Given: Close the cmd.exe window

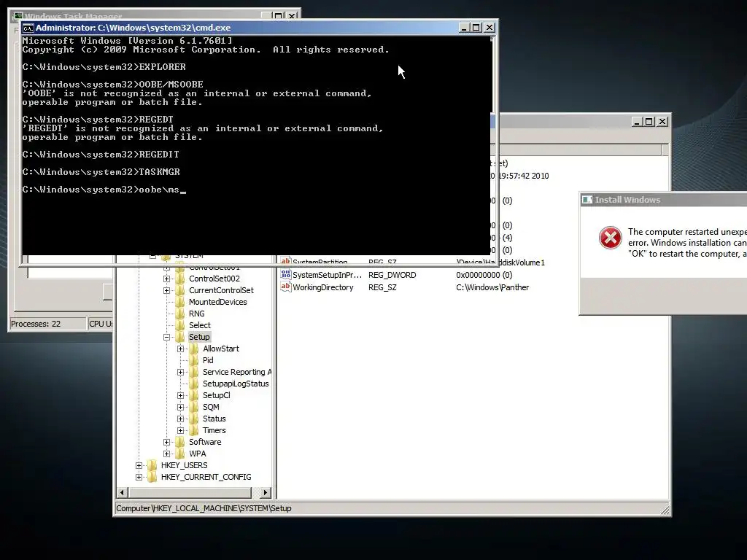Looking at the screenshot, I should pyautogui.click(x=489, y=28).
